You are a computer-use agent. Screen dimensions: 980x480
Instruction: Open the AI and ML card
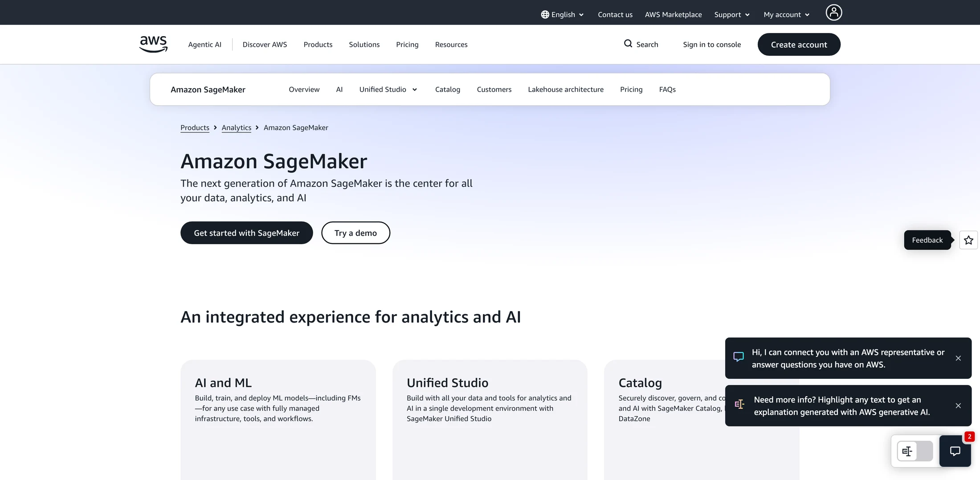278,420
